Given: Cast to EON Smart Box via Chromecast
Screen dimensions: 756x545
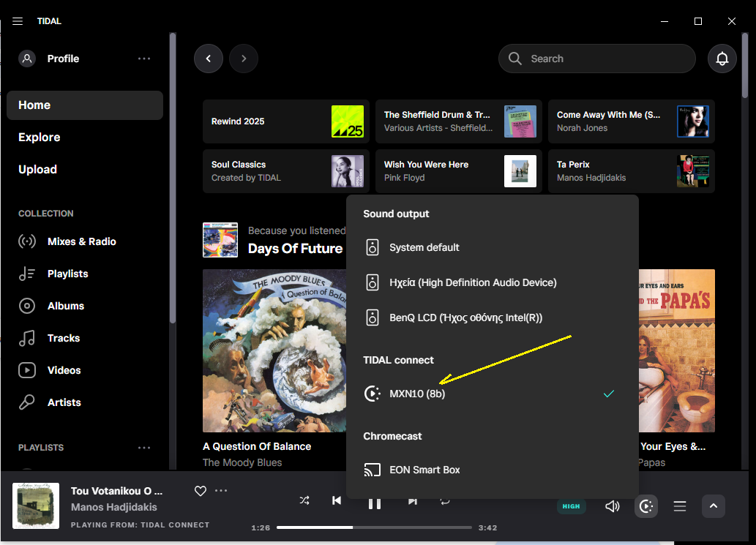Looking at the screenshot, I should point(424,470).
